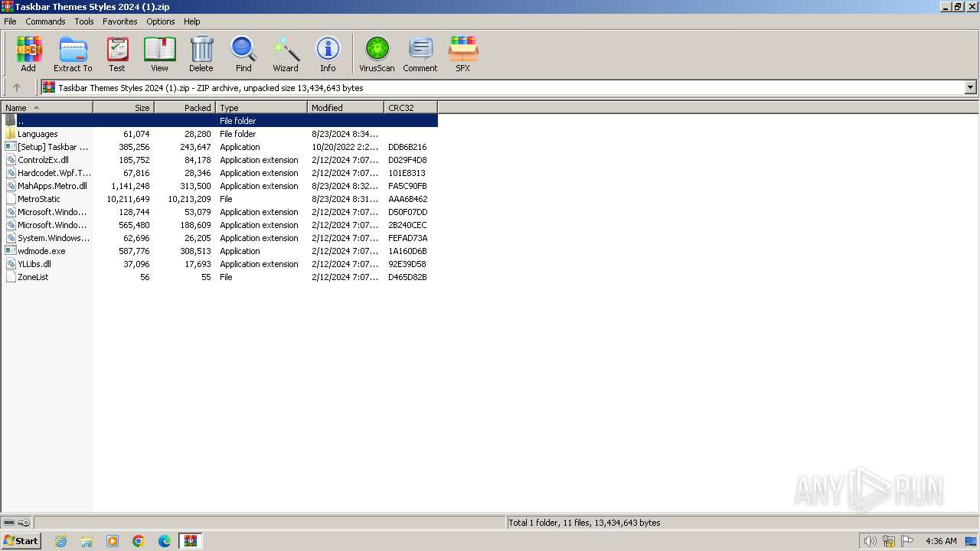Open the File Explorer taskbar icon
The height and width of the screenshot is (551, 980).
pos(87,541)
